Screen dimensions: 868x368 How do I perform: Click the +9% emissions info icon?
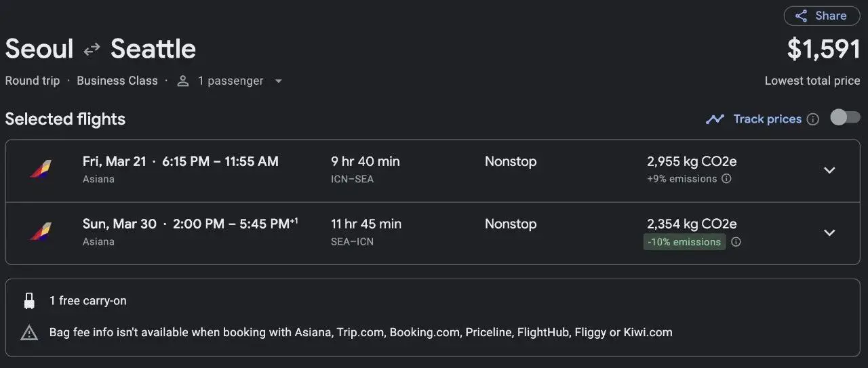(x=726, y=179)
